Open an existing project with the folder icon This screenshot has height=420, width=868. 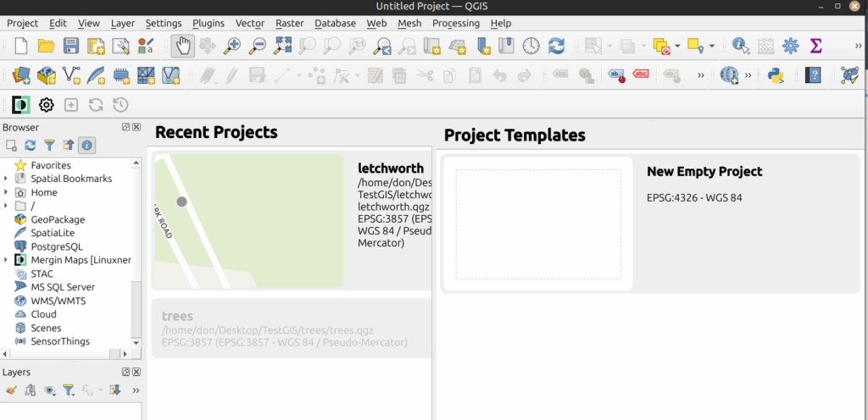click(x=46, y=46)
